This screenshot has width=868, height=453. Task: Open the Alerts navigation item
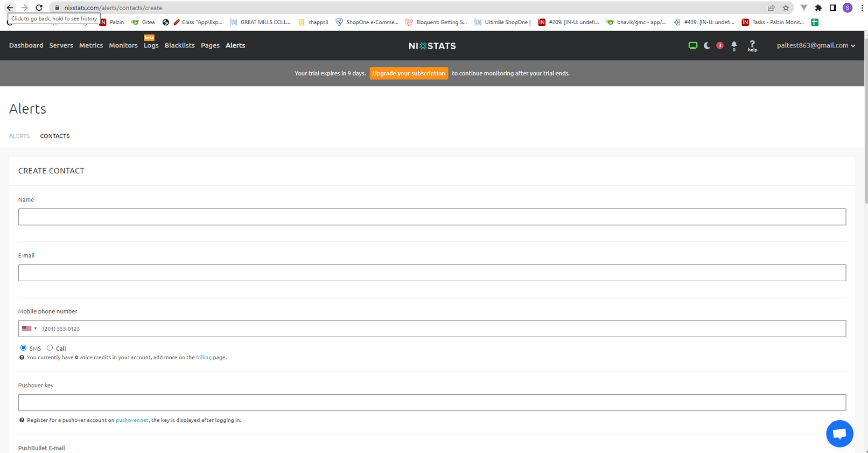coord(235,45)
